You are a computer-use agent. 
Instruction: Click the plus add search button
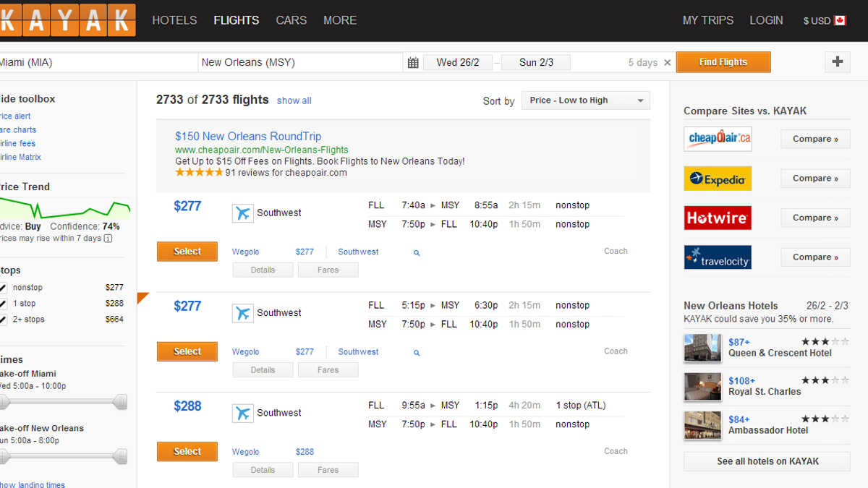point(838,62)
